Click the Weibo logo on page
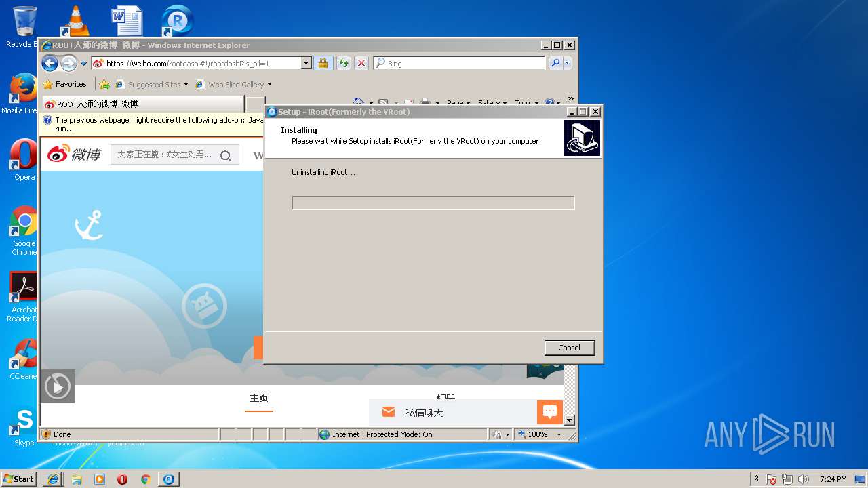This screenshot has width=868, height=488. pos(74,154)
